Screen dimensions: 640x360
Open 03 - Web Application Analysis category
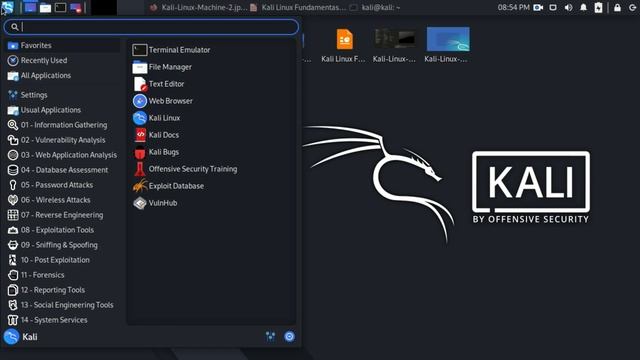pos(63,155)
